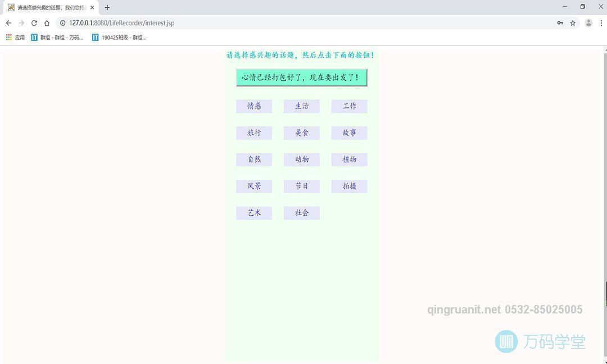
Task: Click the password key icon in address bar
Action: click(560, 23)
